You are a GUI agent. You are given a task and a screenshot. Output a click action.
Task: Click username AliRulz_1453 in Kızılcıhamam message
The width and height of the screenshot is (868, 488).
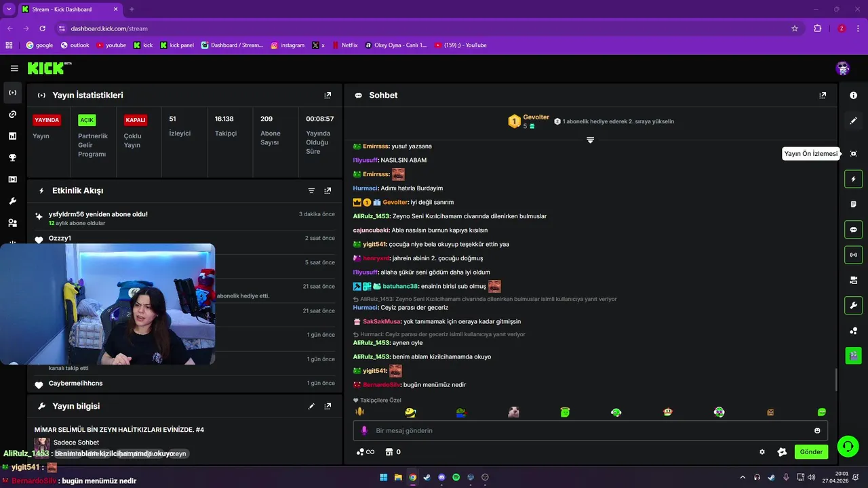pyautogui.click(x=372, y=216)
